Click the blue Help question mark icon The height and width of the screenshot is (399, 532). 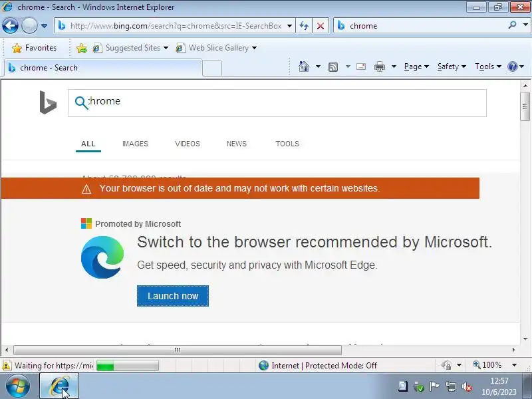512,66
